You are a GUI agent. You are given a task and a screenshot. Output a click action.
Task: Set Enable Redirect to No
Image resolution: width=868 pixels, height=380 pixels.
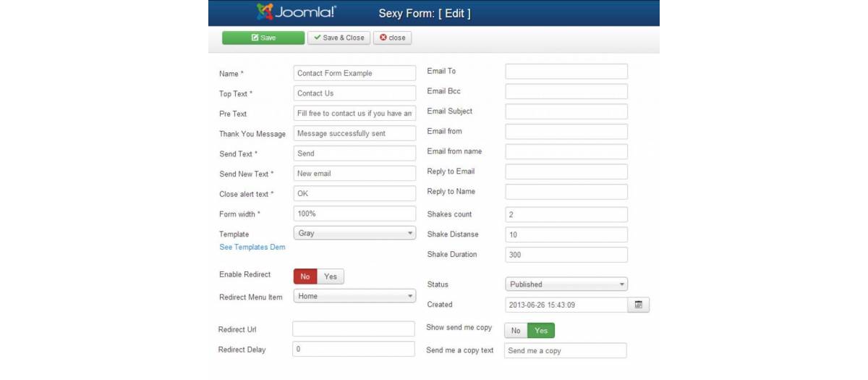coord(305,276)
